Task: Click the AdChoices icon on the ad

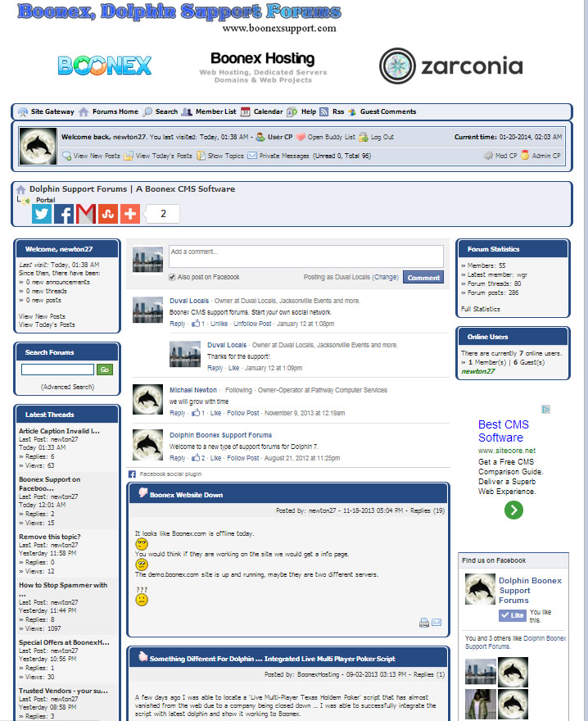Action: tap(545, 409)
